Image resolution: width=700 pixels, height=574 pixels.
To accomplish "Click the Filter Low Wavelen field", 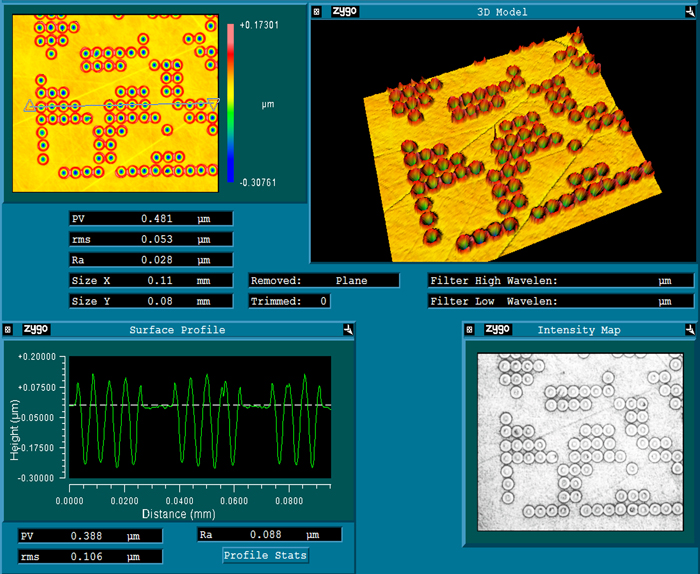I will pos(560,301).
